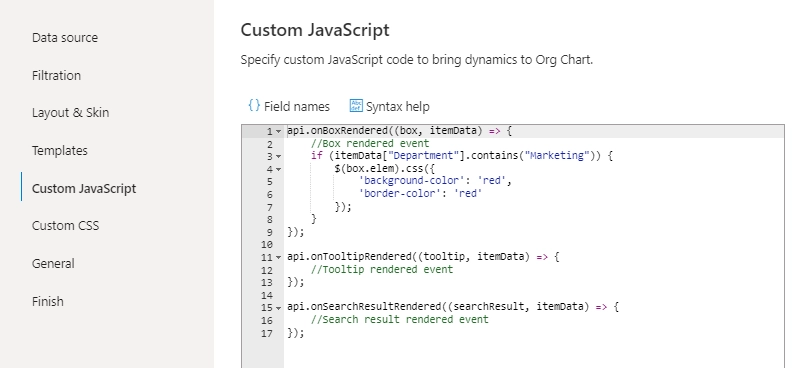Screen dimensions: 811x368
Task: Click 'border-color' property in line 6
Action: click(401, 194)
